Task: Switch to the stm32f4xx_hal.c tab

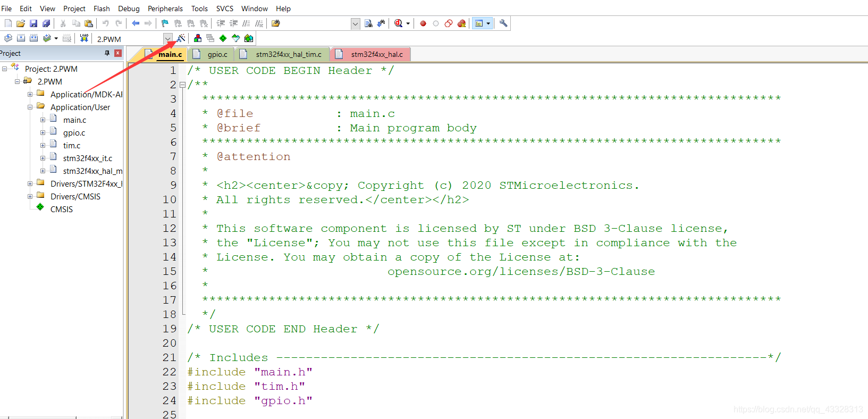Action: pos(371,54)
